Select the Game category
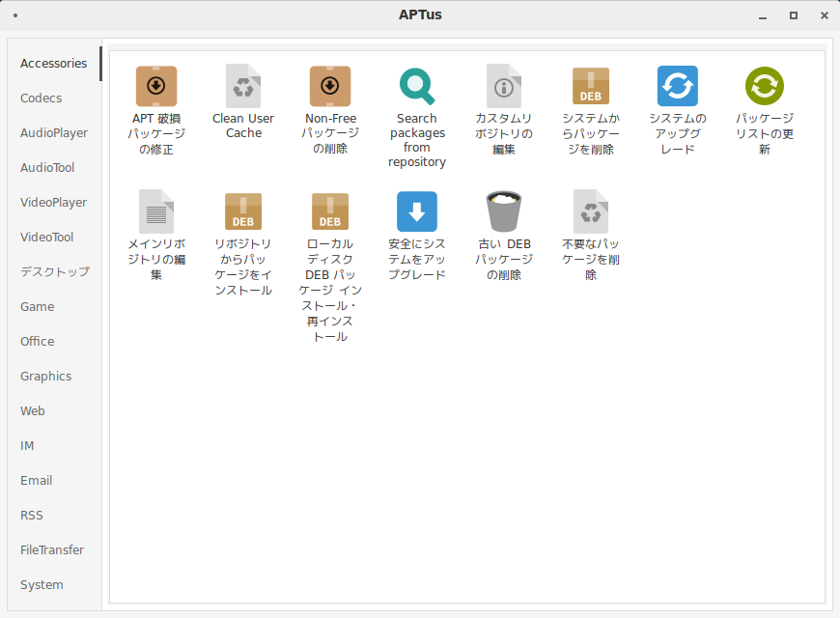This screenshot has height=618, width=840. pos(53,307)
